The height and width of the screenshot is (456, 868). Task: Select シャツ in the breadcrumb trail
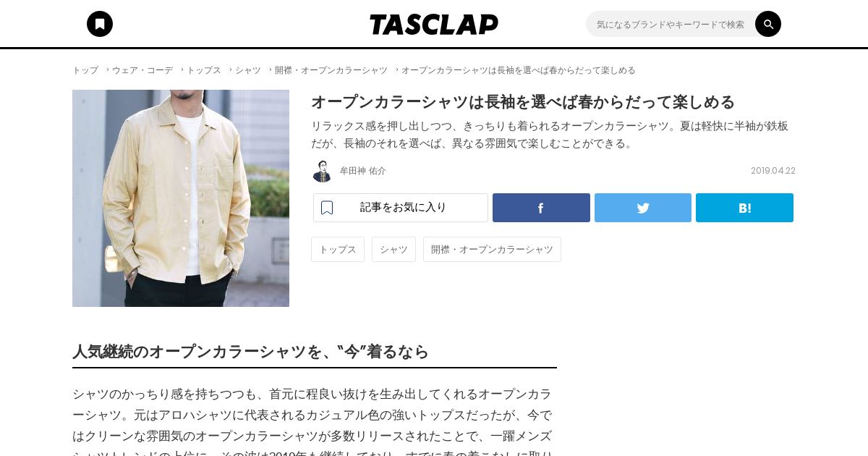(x=248, y=70)
